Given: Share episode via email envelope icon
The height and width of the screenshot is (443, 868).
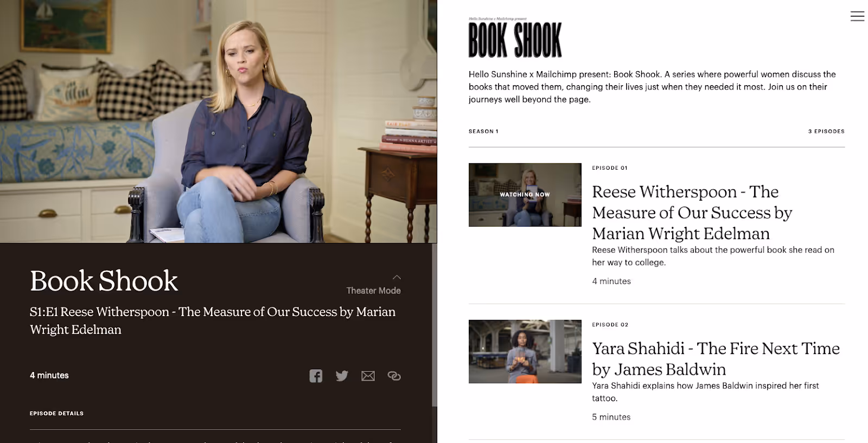Looking at the screenshot, I should (368, 376).
